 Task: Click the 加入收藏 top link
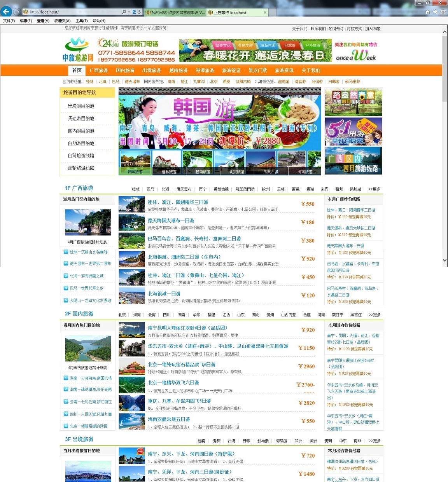(373, 29)
